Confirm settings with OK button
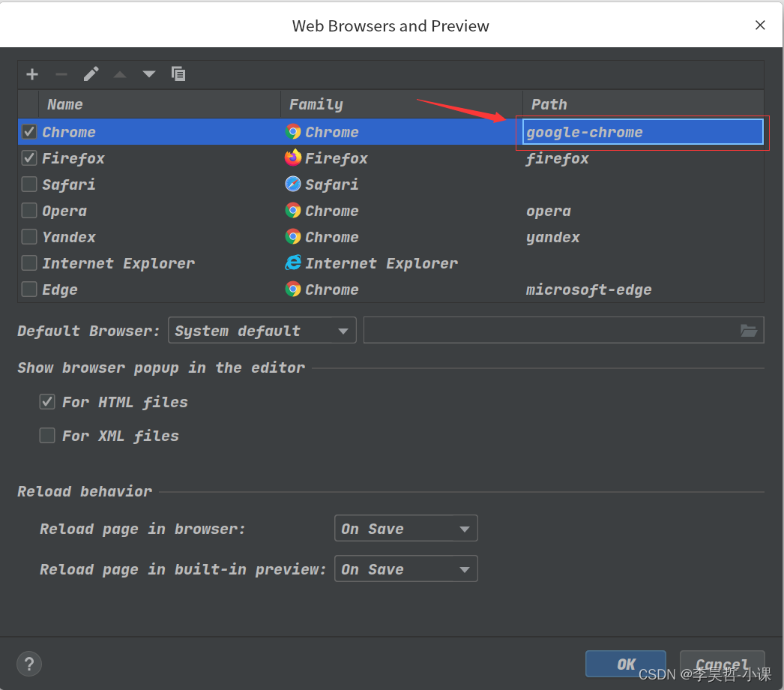The image size is (784, 690). (x=626, y=664)
